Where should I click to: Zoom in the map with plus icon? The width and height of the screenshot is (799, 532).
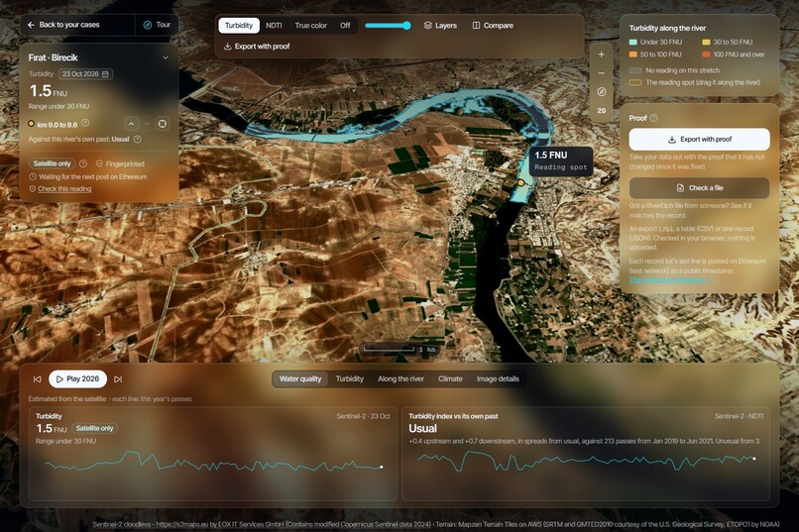602,54
